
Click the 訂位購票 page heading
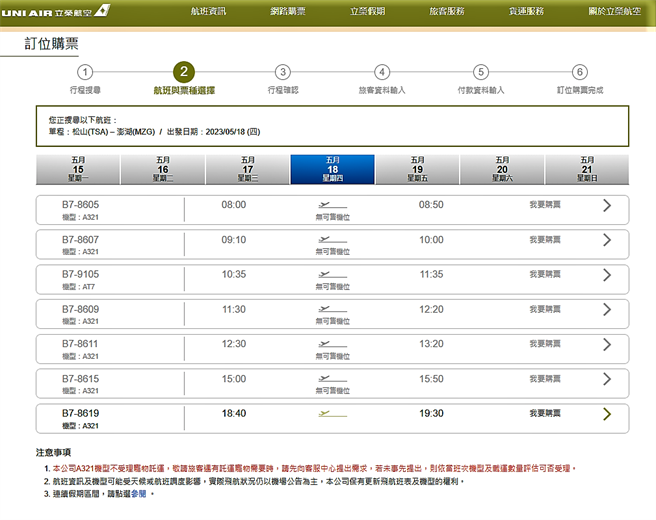click(51, 44)
